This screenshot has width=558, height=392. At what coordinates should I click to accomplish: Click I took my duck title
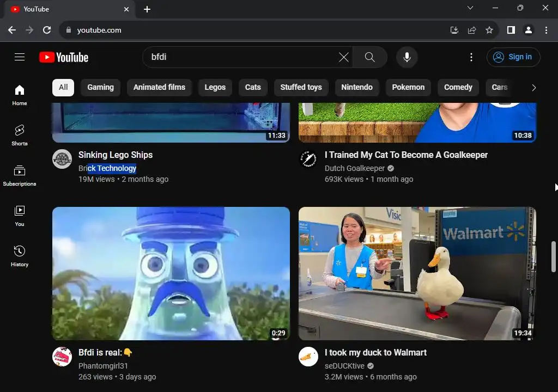pyautogui.click(x=375, y=352)
